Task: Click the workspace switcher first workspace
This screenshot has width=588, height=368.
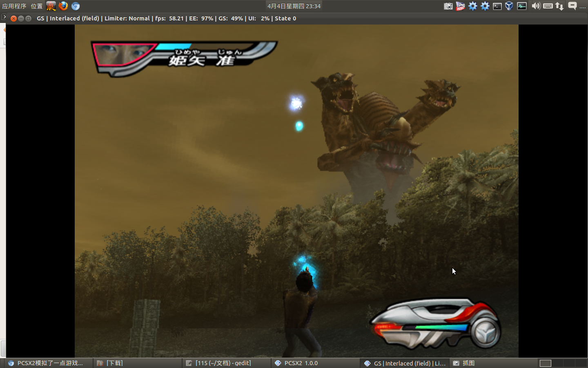Action: (546, 363)
